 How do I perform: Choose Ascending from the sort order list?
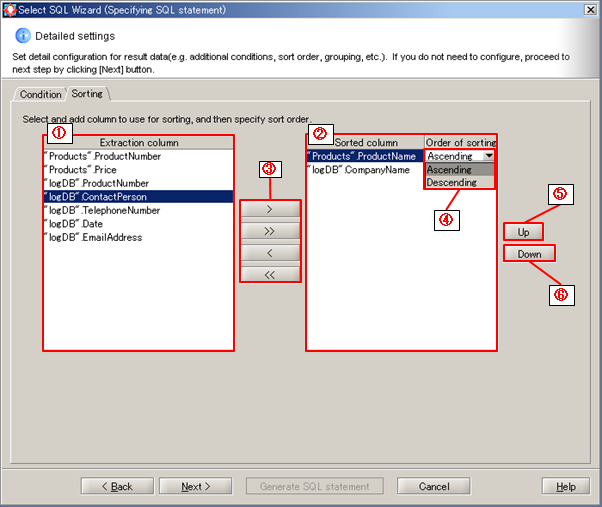pos(450,170)
